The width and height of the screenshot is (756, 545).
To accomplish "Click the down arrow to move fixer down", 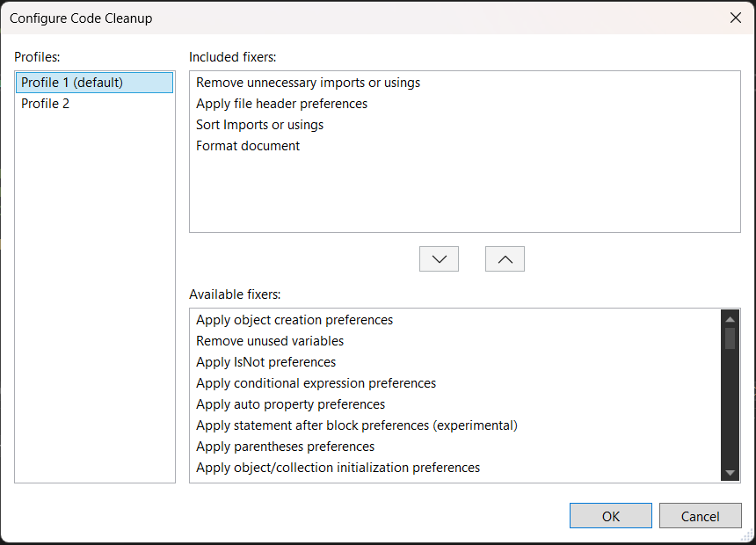I will click(439, 258).
